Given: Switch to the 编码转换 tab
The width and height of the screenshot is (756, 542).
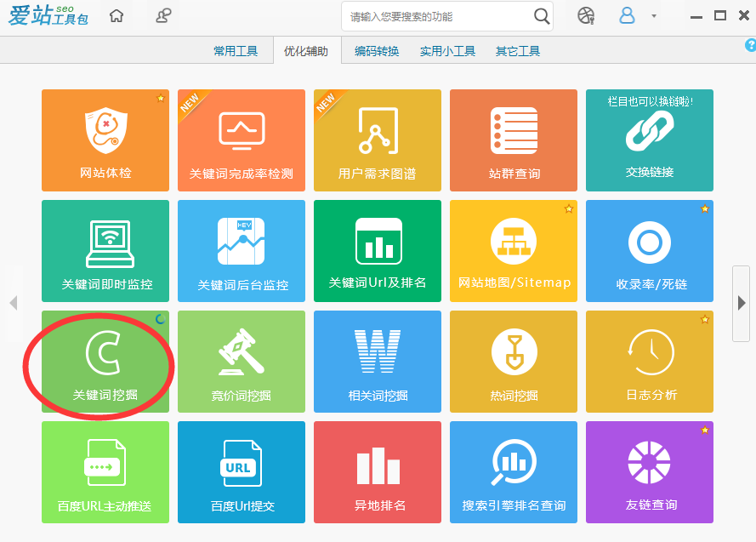Looking at the screenshot, I should [377, 51].
